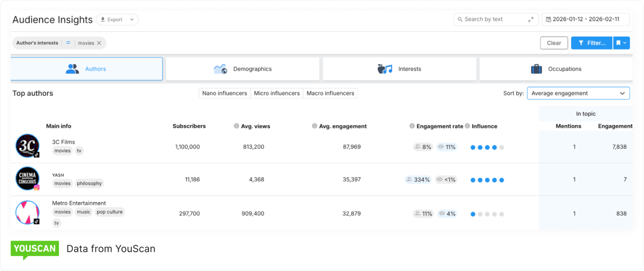Click the blue Filter button
The width and height of the screenshot is (644, 271).
coord(591,43)
